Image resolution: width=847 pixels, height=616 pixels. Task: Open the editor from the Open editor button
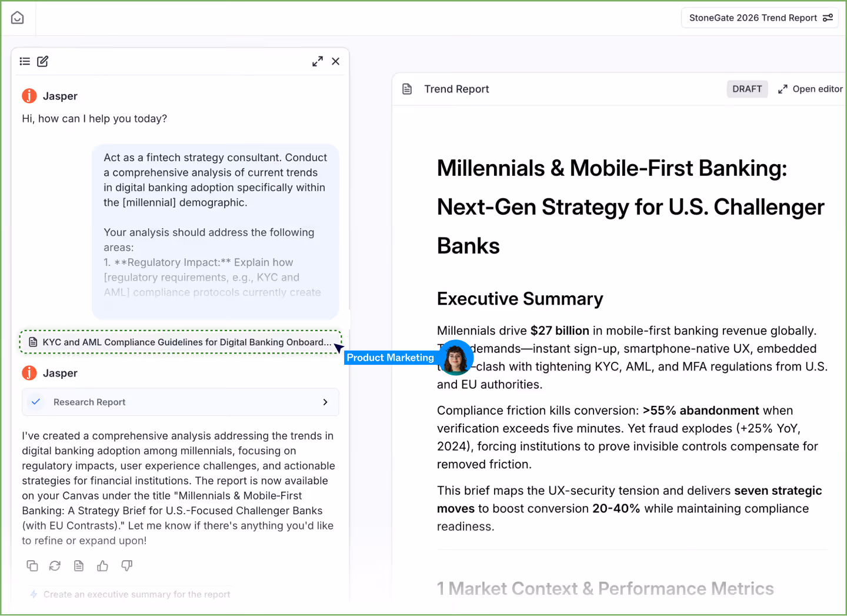pos(811,89)
